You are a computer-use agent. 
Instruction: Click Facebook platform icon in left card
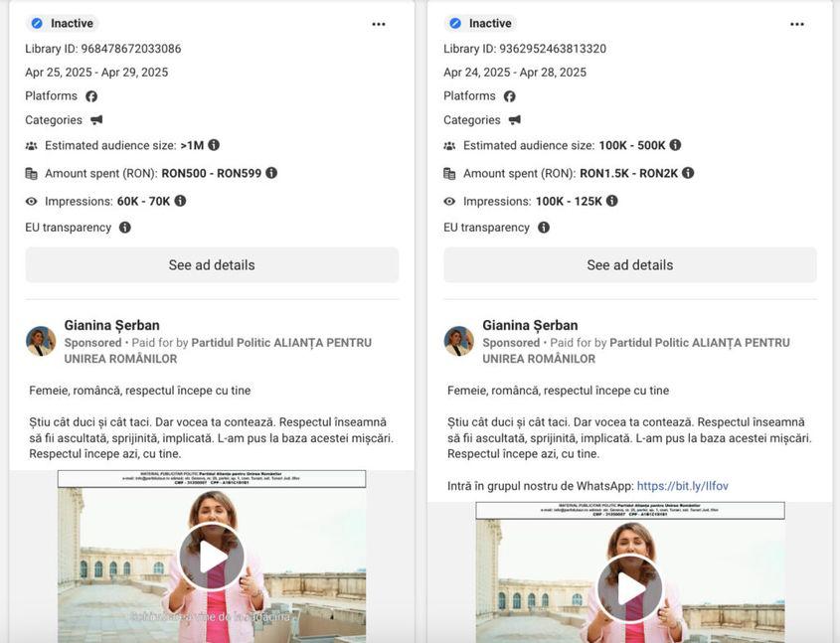tap(91, 96)
